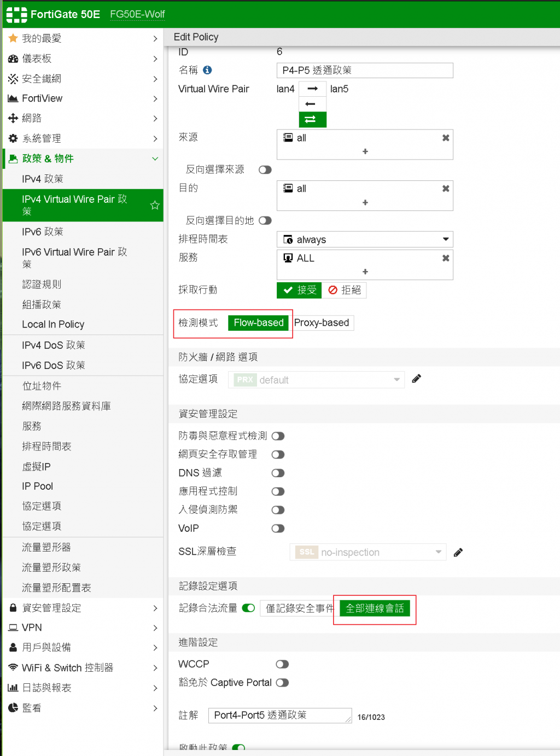Favorite the IPv4 Virtual Wire Pair policy star
This screenshot has height=756, width=560.
(x=155, y=205)
